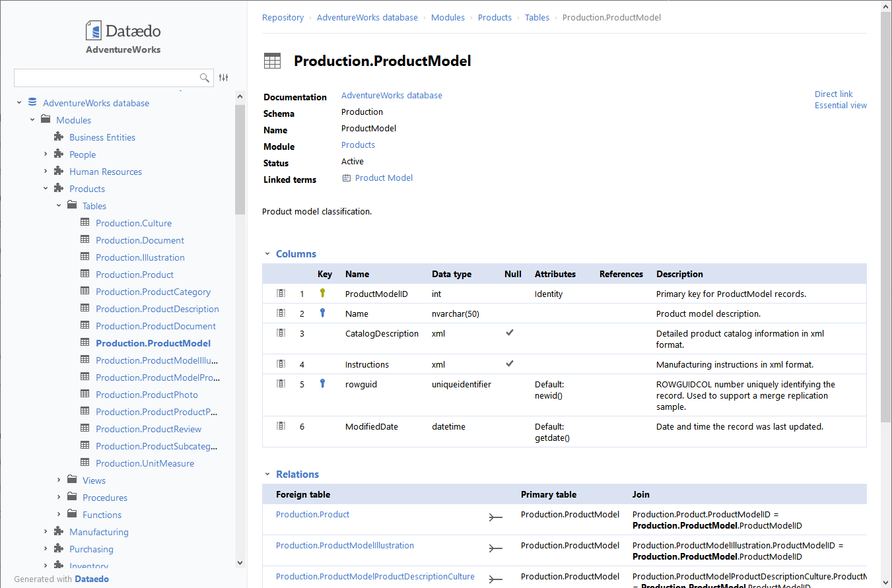
Task: Click the search magnifier icon
Action: (x=205, y=77)
